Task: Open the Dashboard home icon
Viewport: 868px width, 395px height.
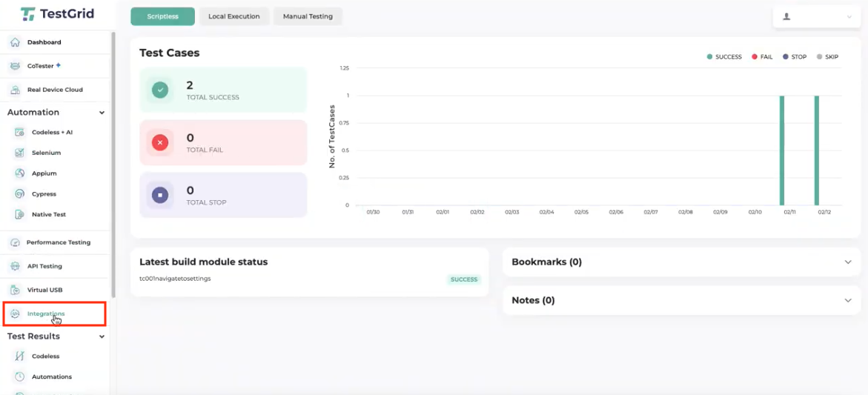Action: (x=16, y=42)
